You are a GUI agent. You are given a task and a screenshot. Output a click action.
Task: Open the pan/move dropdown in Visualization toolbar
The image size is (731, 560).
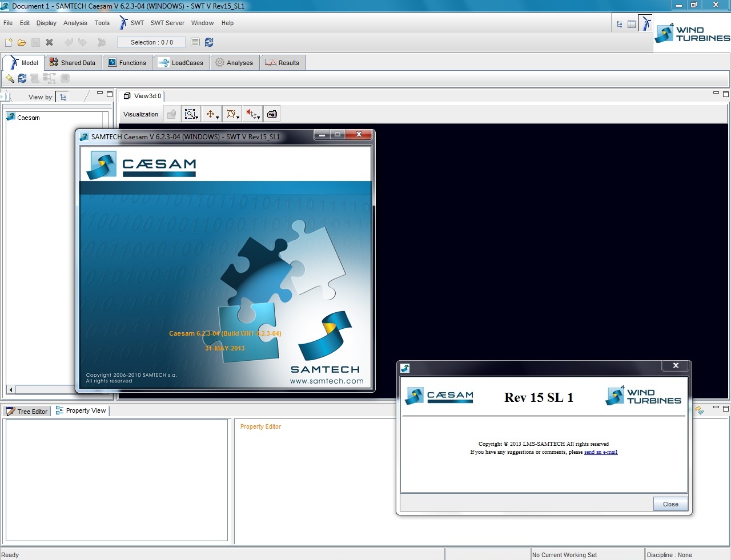[x=212, y=114]
